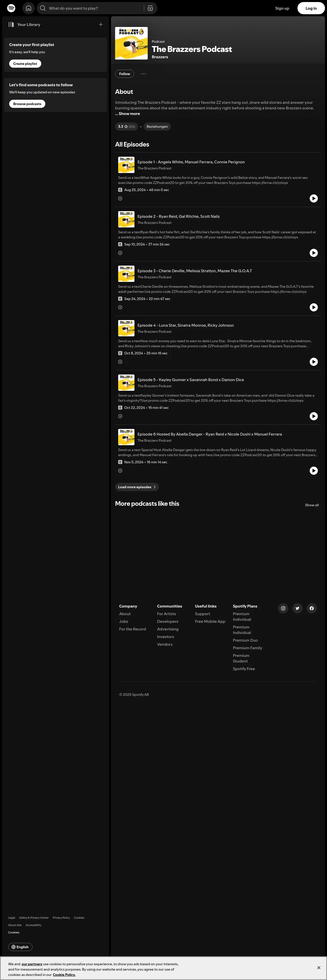Image resolution: width=327 pixels, height=980 pixels.
Task: Add Episode 4 to library plus icon
Action: click(x=120, y=362)
